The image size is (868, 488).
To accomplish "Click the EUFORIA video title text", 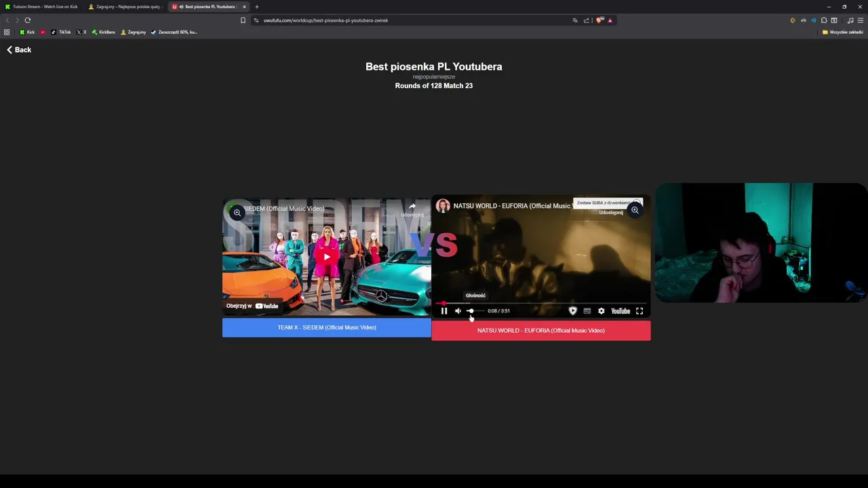I will pos(512,205).
